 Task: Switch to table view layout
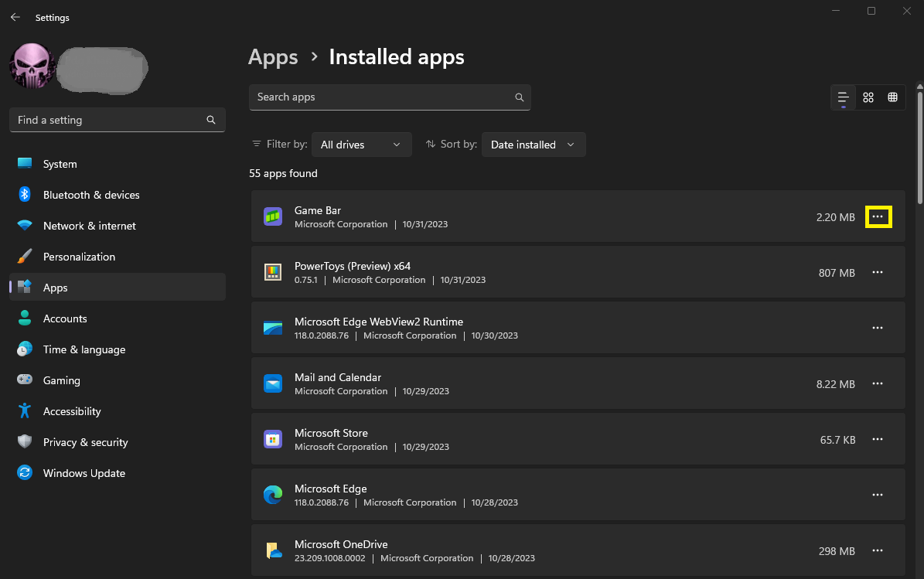click(x=892, y=97)
